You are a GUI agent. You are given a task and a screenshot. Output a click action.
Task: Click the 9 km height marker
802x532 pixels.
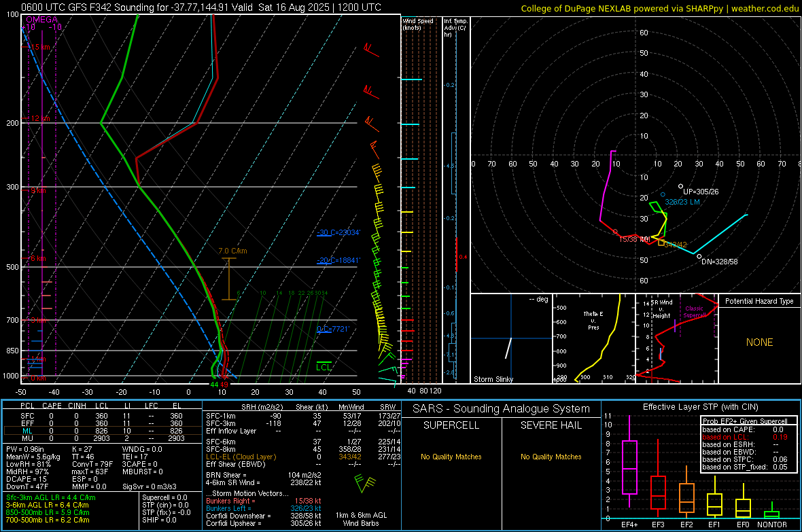(38, 190)
